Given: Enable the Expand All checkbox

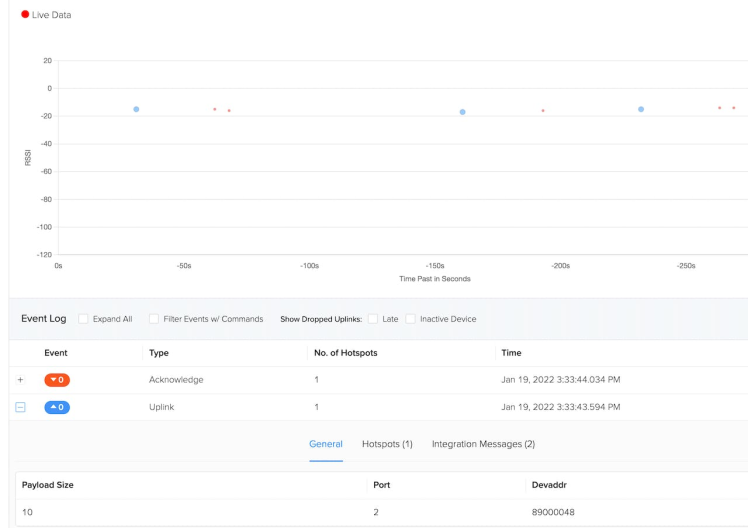Looking at the screenshot, I should (x=83, y=319).
